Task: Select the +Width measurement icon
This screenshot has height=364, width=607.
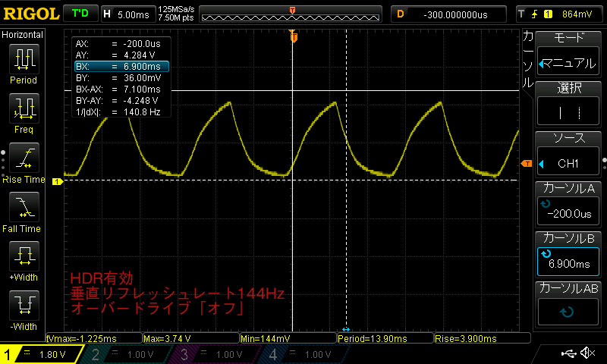Action: pyautogui.click(x=24, y=256)
